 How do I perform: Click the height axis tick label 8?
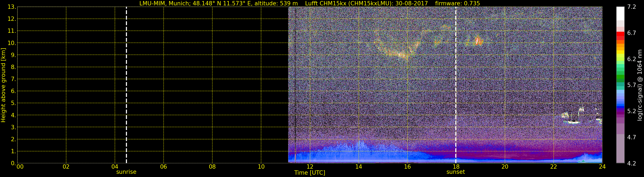coord(13,67)
